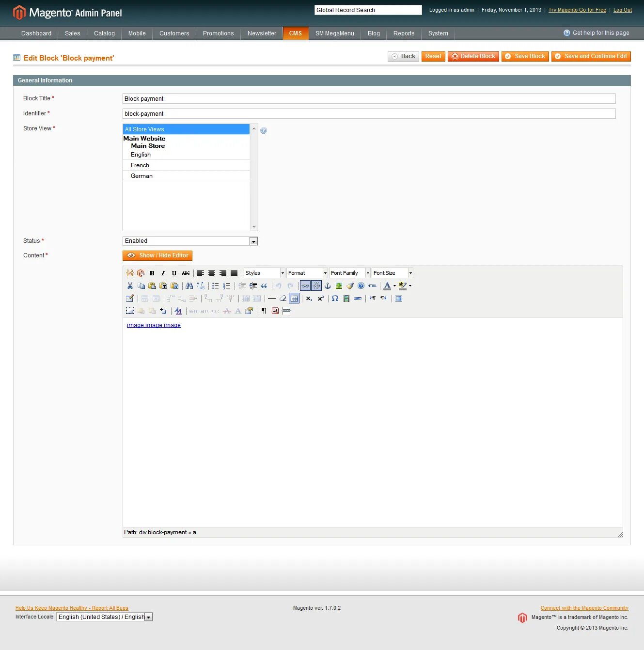Toggle Bold formatting

coord(152,273)
